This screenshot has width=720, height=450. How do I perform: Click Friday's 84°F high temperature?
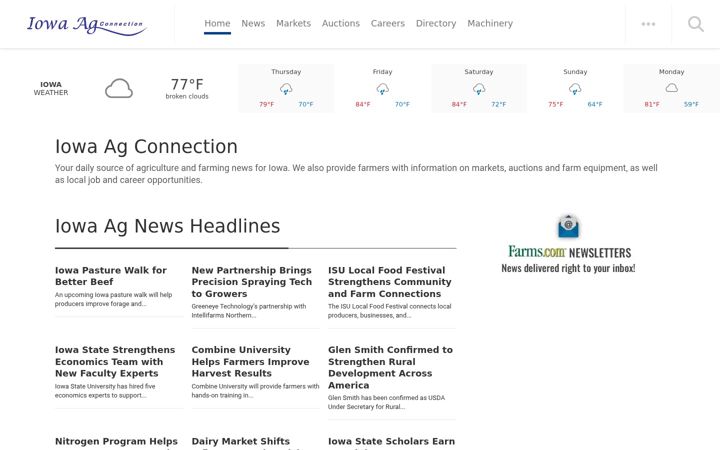point(363,104)
